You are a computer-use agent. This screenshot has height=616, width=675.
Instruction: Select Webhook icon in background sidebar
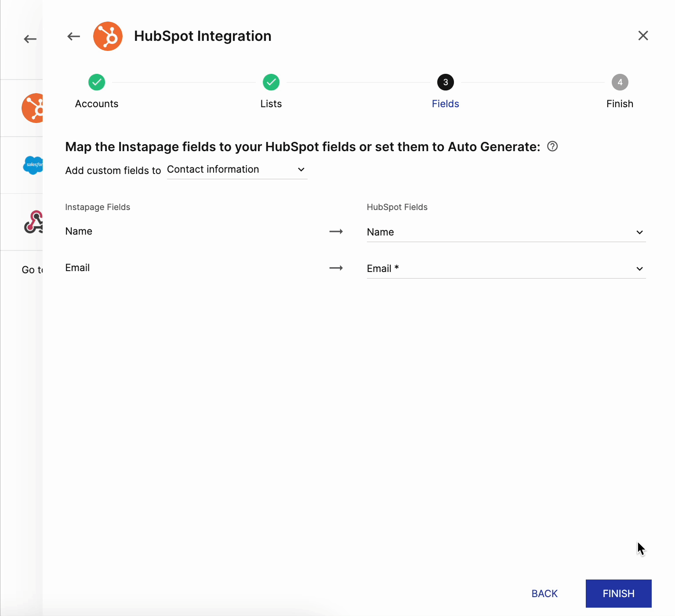(x=33, y=222)
